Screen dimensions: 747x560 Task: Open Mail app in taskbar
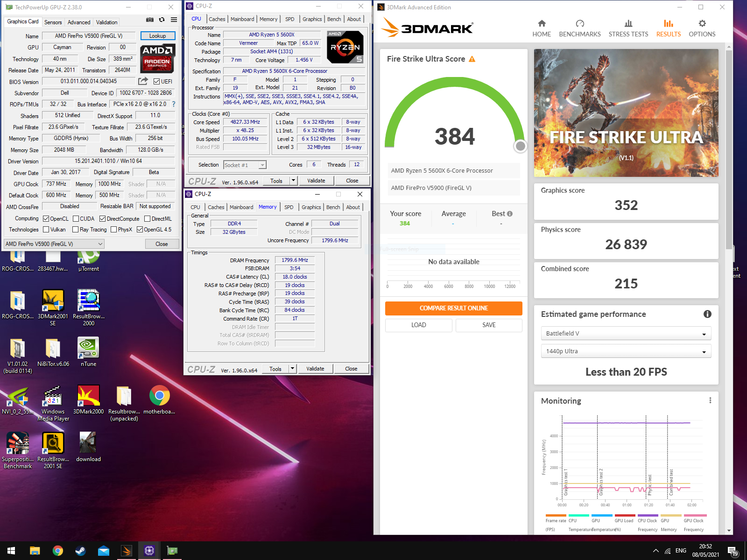coord(103,551)
